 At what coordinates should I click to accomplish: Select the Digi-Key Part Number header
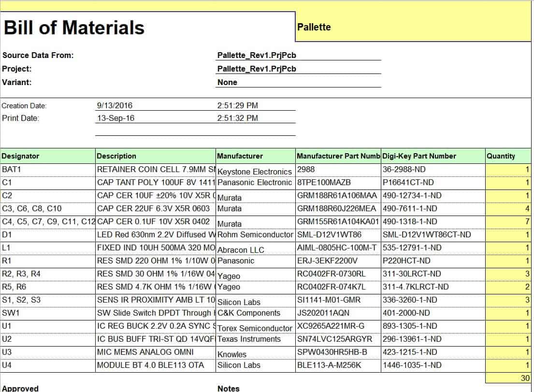(433, 156)
